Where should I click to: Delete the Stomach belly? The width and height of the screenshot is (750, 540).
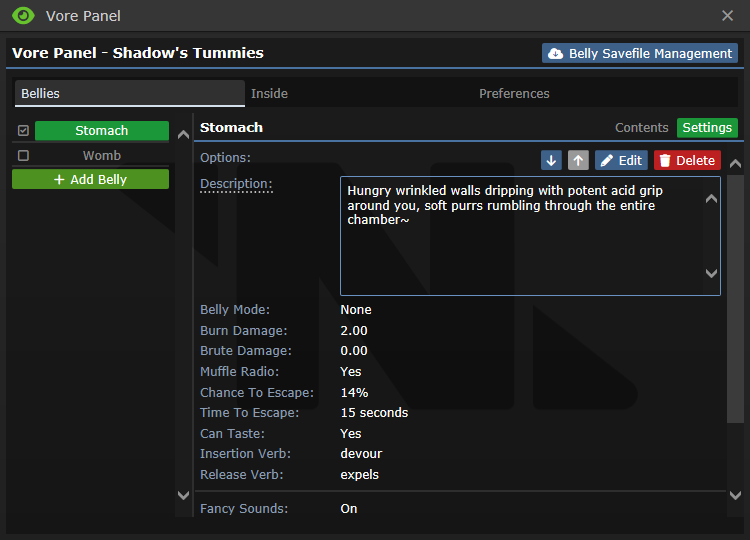(x=687, y=160)
